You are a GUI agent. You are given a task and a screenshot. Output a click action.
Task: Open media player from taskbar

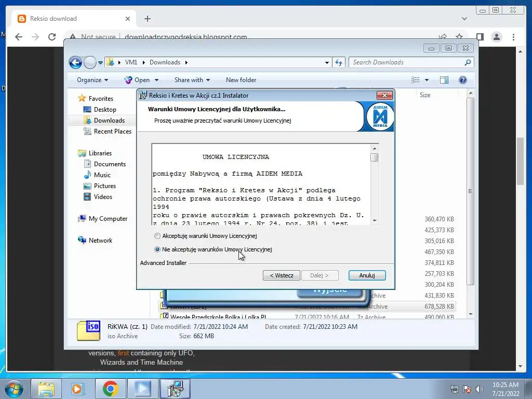click(x=77, y=389)
